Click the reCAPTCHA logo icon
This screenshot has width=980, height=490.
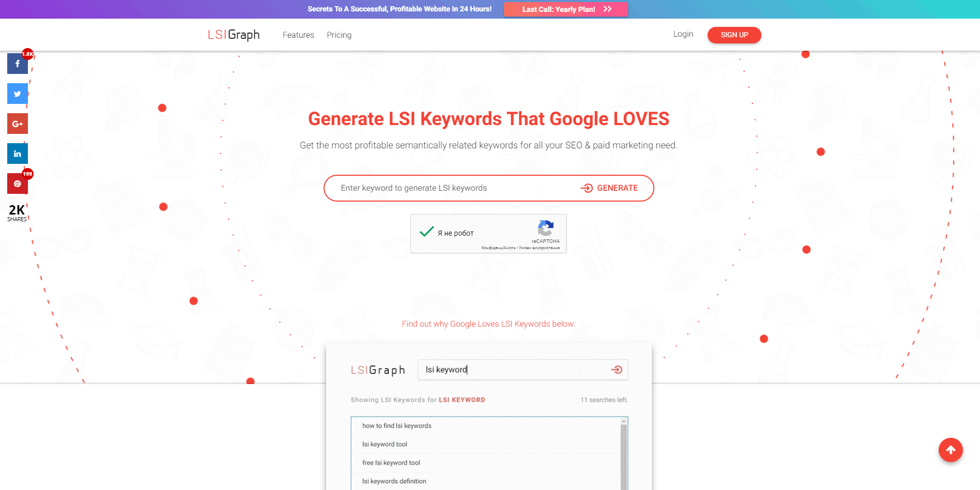(x=546, y=228)
